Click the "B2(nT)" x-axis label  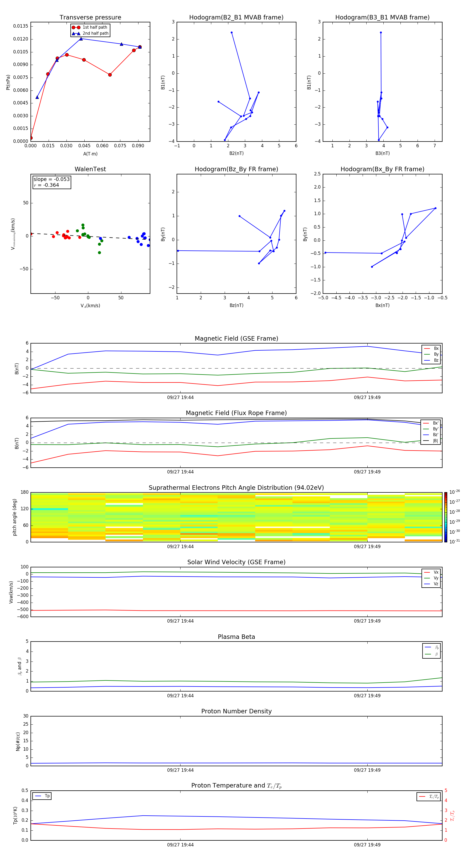click(236, 153)
